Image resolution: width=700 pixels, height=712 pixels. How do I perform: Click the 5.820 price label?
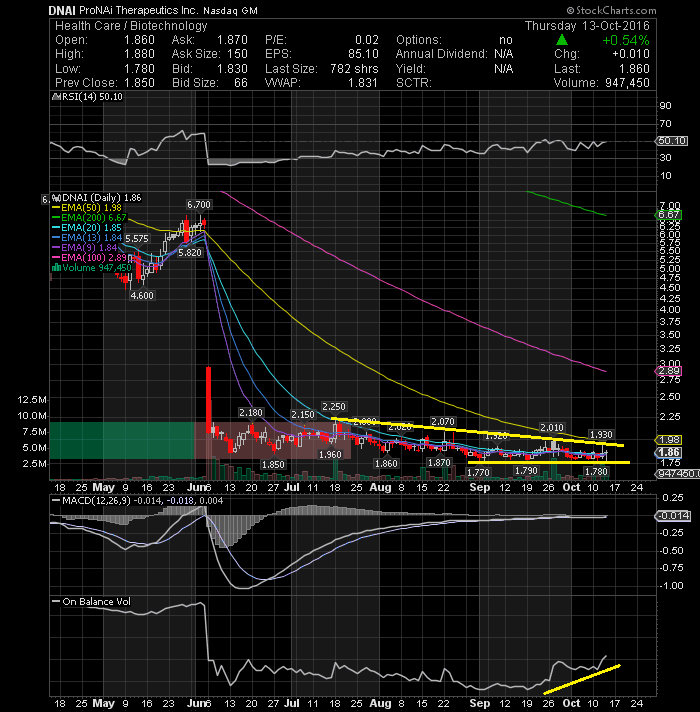pos(190,253)
